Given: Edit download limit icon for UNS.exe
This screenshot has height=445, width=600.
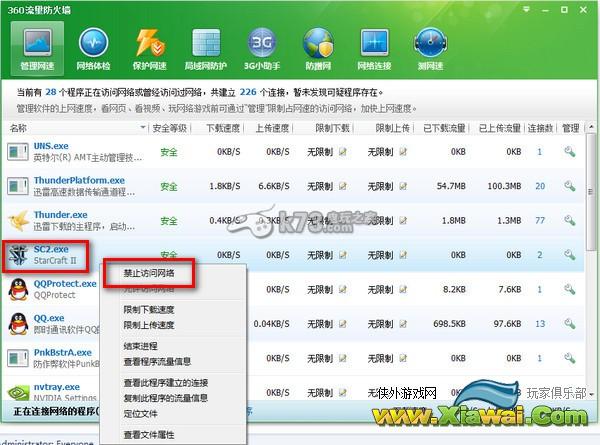Looking at the screenshot, I should pos(343,152).
